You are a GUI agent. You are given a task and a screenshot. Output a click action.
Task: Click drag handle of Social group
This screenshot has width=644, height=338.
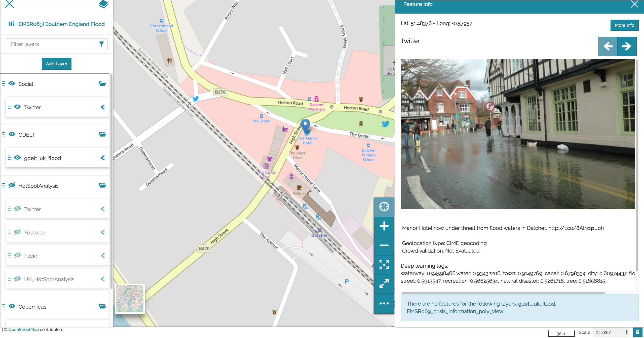click(4, 84)
